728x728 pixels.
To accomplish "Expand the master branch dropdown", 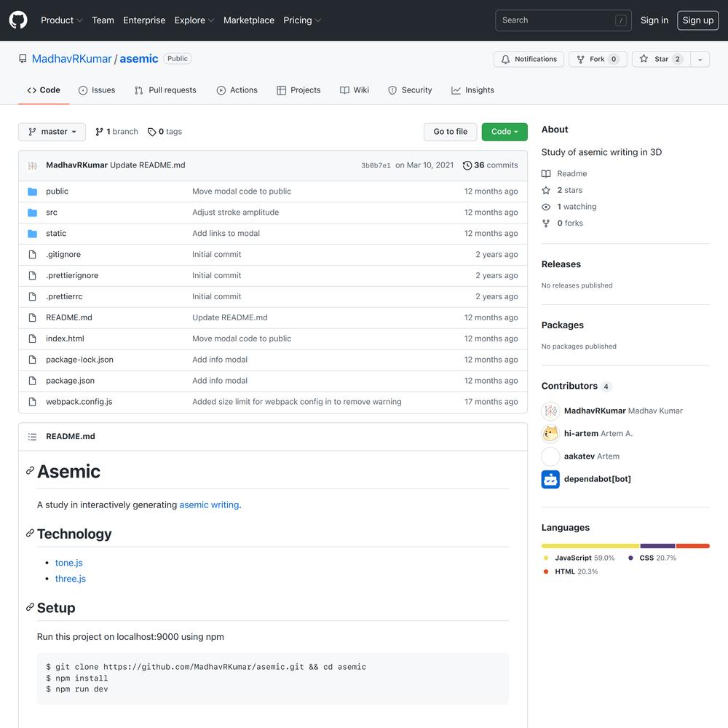I will coord(52,132).
